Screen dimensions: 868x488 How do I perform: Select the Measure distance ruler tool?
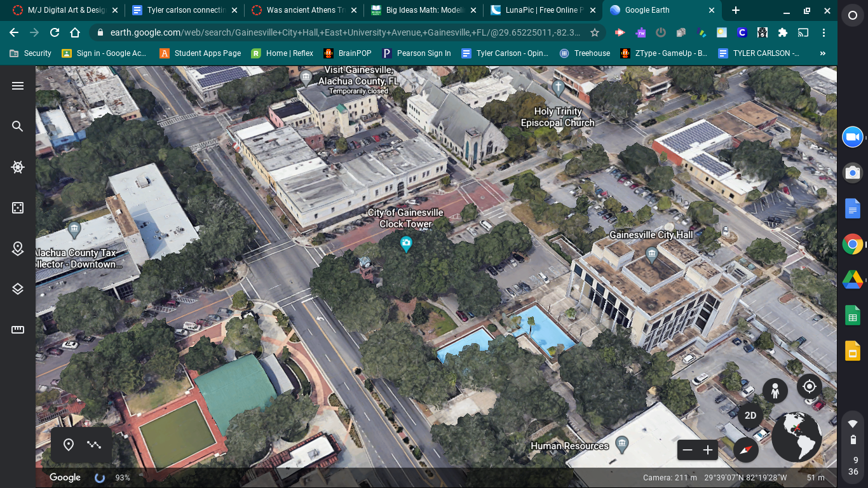pyautogui.click(x=18, y=330)
